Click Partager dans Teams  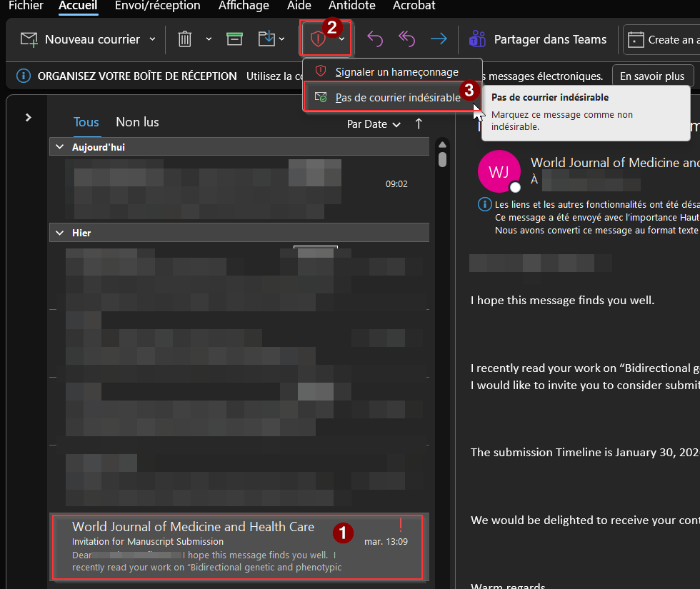click(538, 39)
